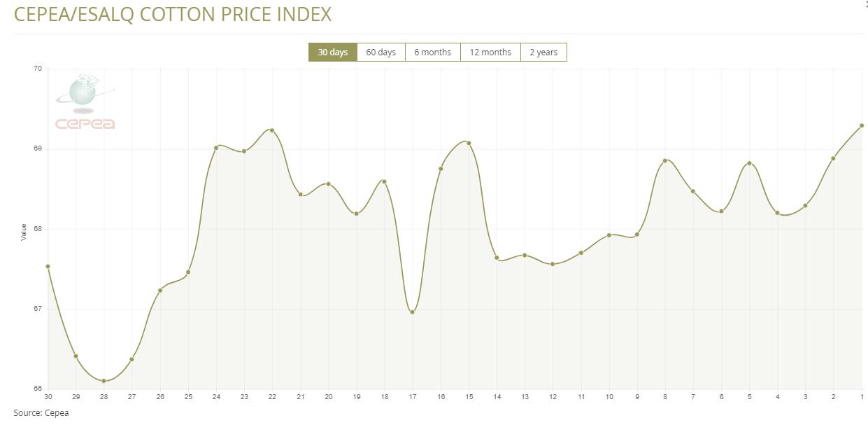The image size is (868, 425).
Task: Select the peak data point at day 15
Action: (469, 143)
